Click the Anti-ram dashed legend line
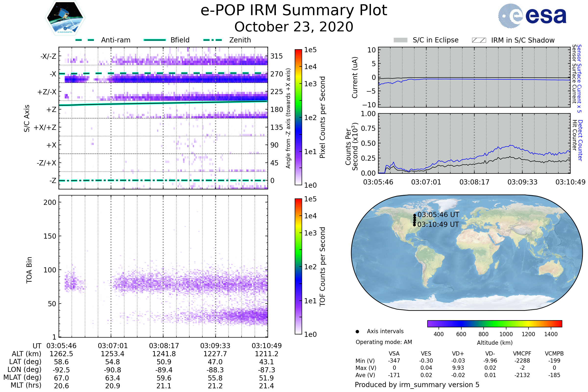This screenshot has width=588, height=392. click(x=85, y=40)
